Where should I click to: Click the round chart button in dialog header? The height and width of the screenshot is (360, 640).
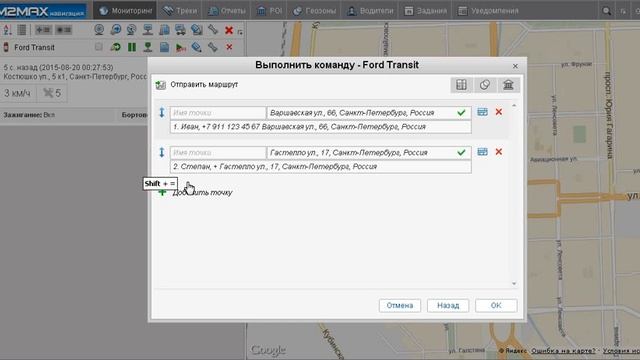click(x=485, y=85)
